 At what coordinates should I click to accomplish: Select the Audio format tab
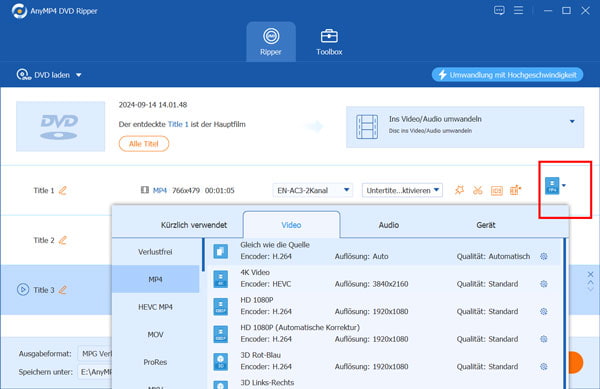389,225
